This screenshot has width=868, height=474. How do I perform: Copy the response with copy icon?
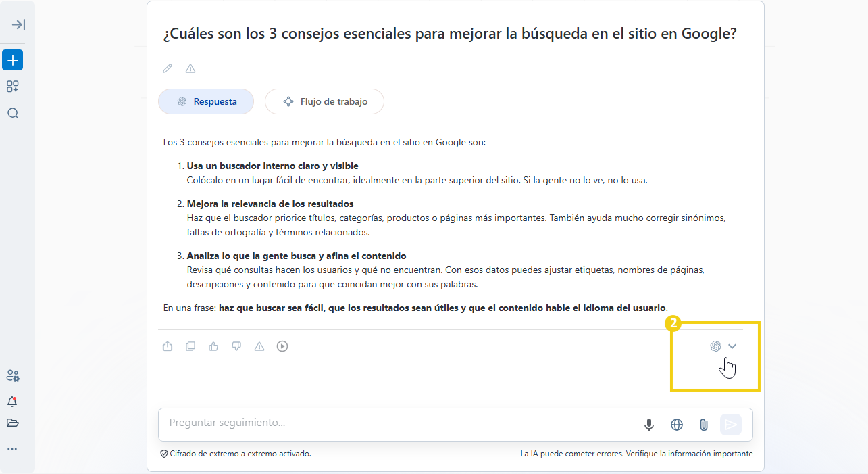[x=190, y=346]
